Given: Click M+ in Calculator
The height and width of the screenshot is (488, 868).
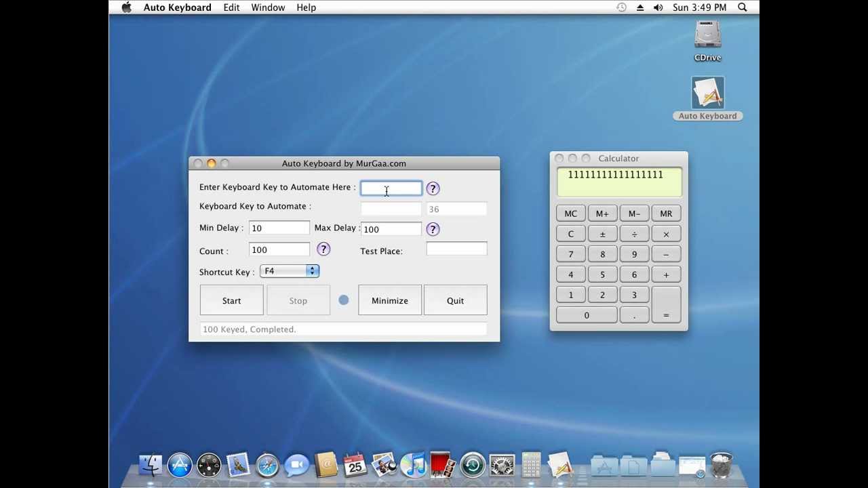Looking at the screenshot, I should tap(602, 213).
